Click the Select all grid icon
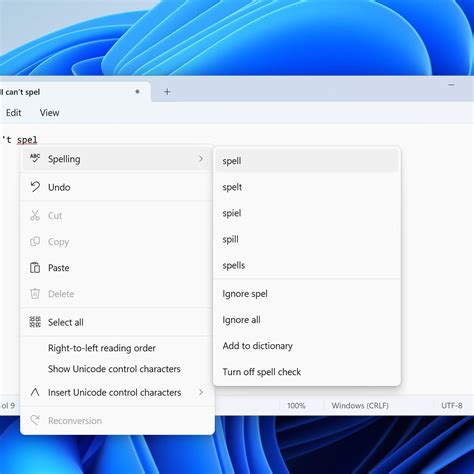This screenshot has width=474, height=474. 35,322
